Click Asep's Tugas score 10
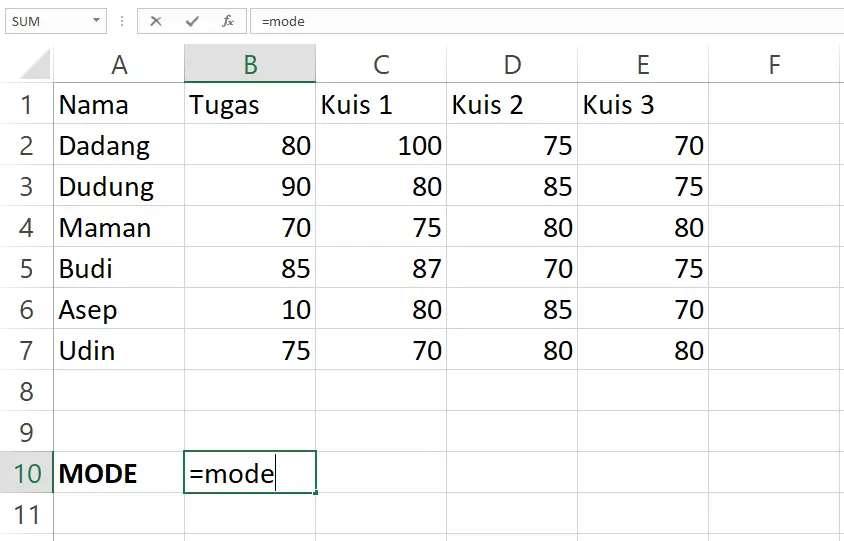Screen dimensions: 844x541 (250, 310)
